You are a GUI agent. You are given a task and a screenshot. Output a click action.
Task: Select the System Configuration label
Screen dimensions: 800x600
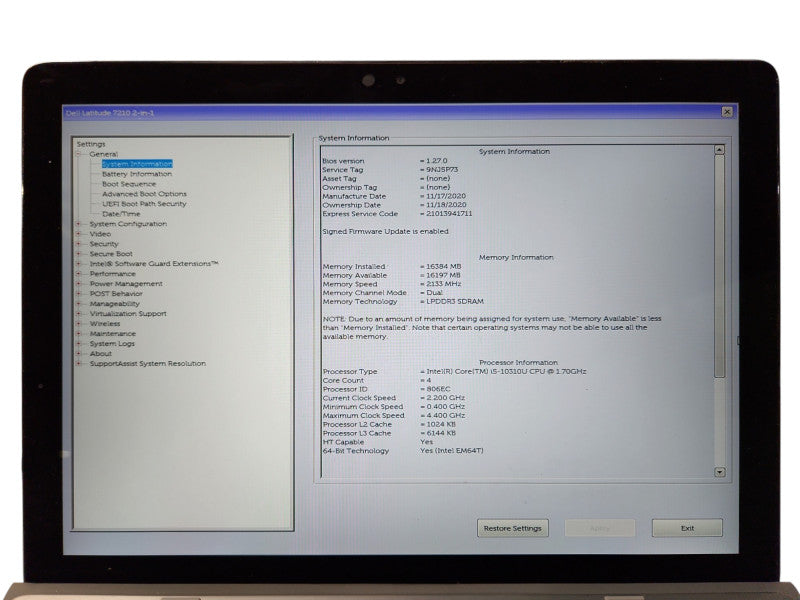(x=128, y=224)
